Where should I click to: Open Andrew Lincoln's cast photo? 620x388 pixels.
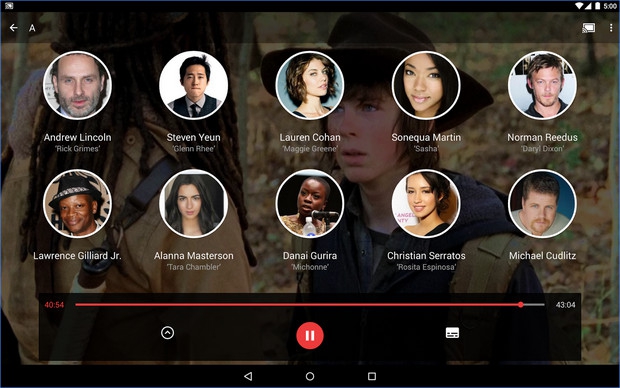(x=77, y=85)
